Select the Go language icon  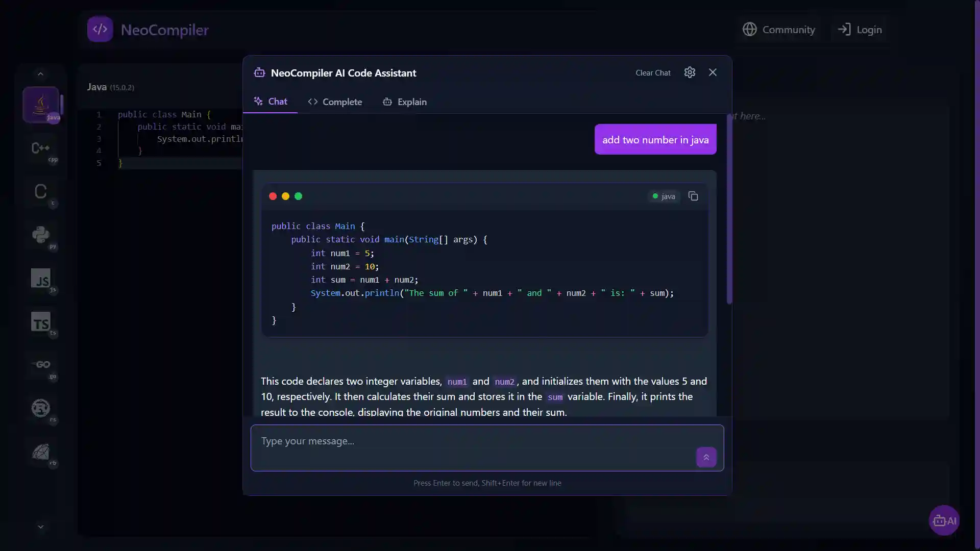[41, 365]
